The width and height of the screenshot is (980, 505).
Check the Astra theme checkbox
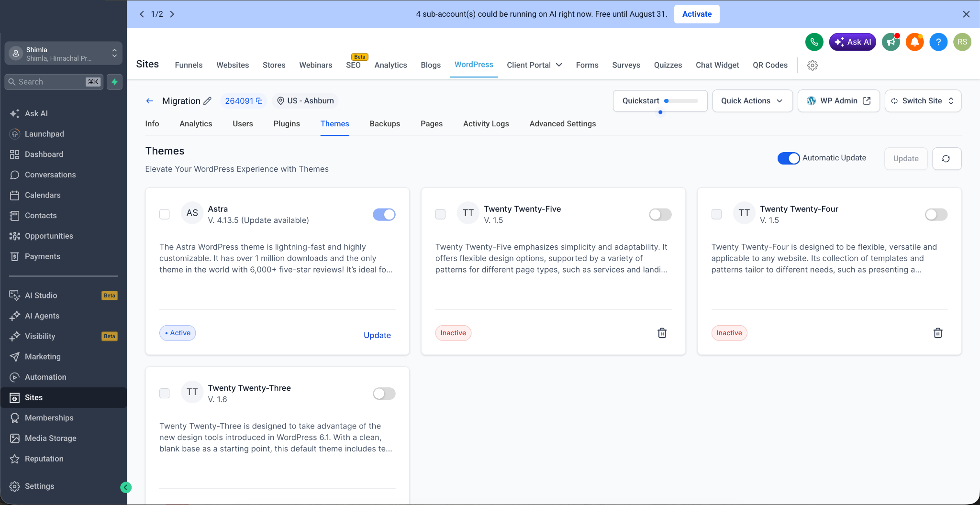coord(165,214)
